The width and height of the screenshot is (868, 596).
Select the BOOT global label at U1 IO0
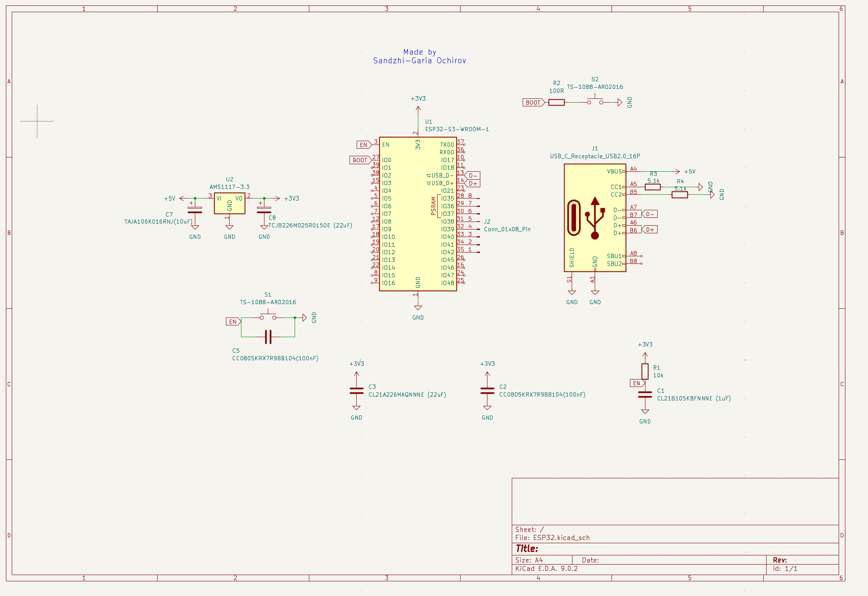[360, 160]
